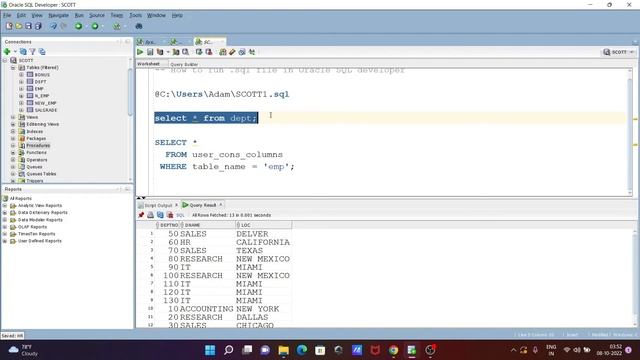Screen dimensions: 640x360
Task: Sort by the DEPTNO column header
Action: [x=169, y=225]
